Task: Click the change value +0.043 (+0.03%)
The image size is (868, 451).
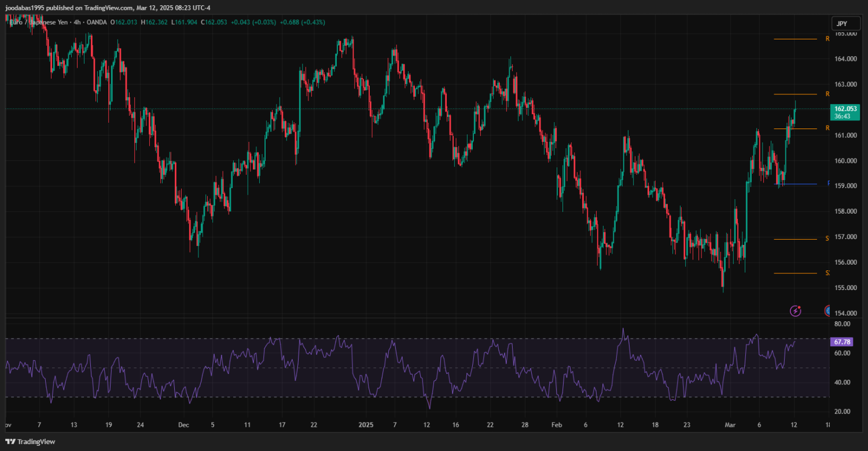Action: (253, 22)
